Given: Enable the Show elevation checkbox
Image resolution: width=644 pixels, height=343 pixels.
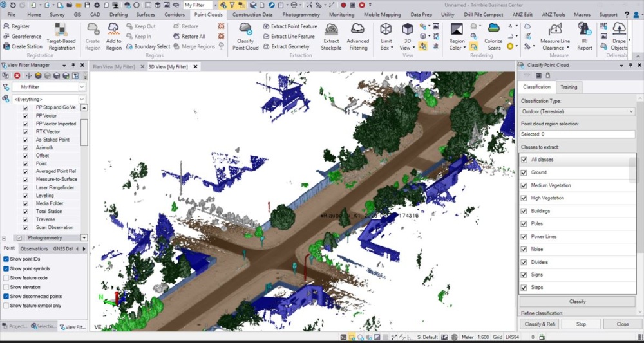Looking at the screenshot, I should point(6,287).
